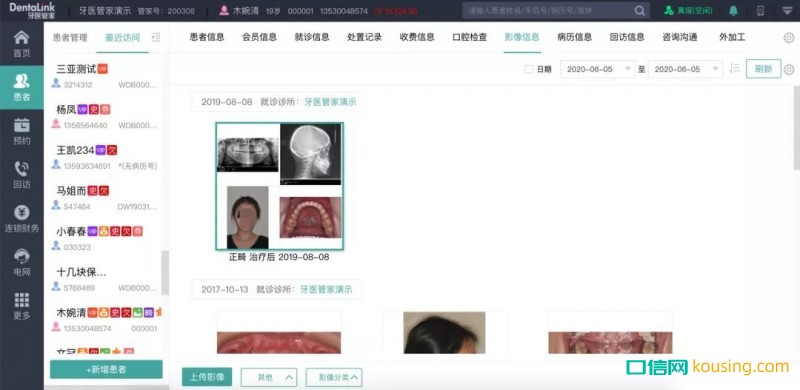Click the 上传影像 upload button

click(207, 377)
